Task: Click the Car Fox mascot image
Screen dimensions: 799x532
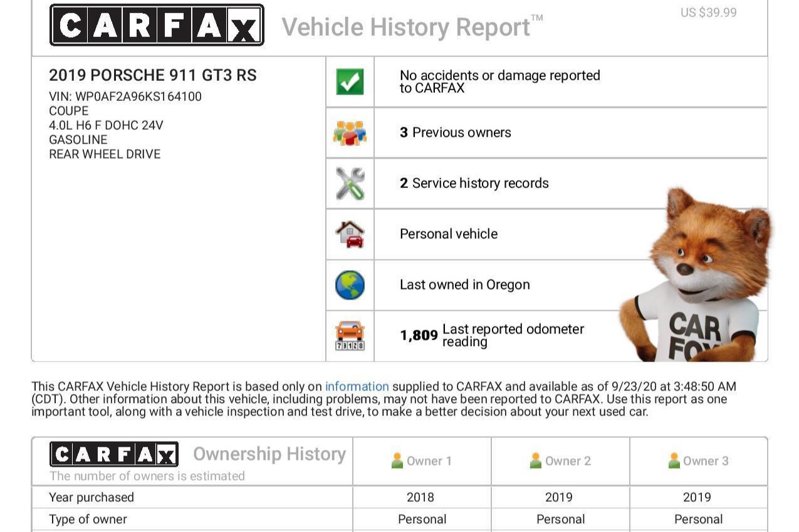Action: pyautogui.click(x=696, y=276)
